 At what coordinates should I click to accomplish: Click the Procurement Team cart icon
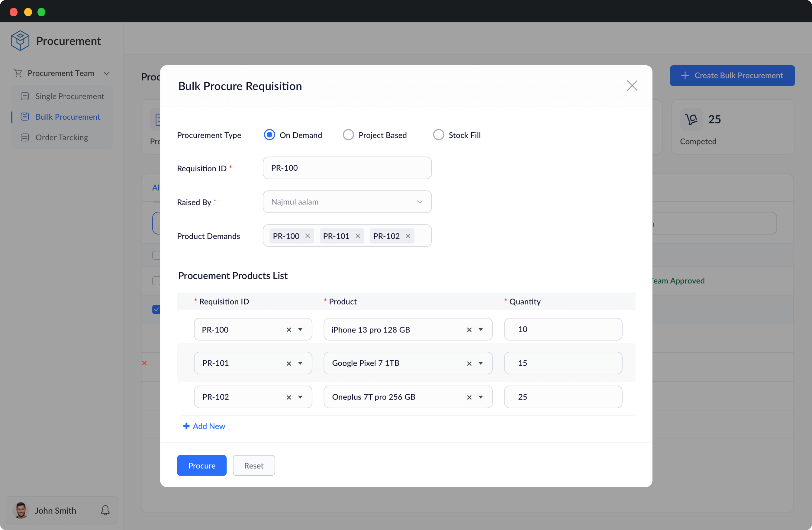[18, 73]
